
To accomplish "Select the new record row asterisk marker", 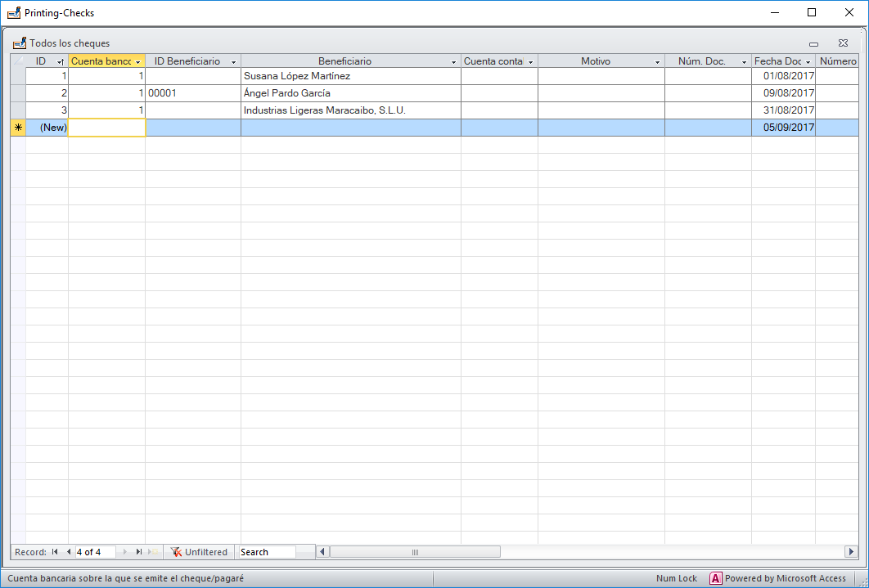I will [x=18, y=128].
